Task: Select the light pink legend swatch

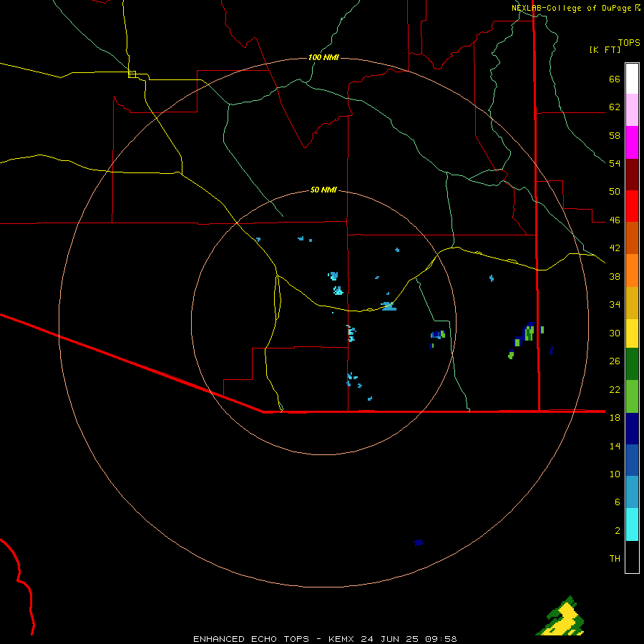Action: (x=632, y=109)
